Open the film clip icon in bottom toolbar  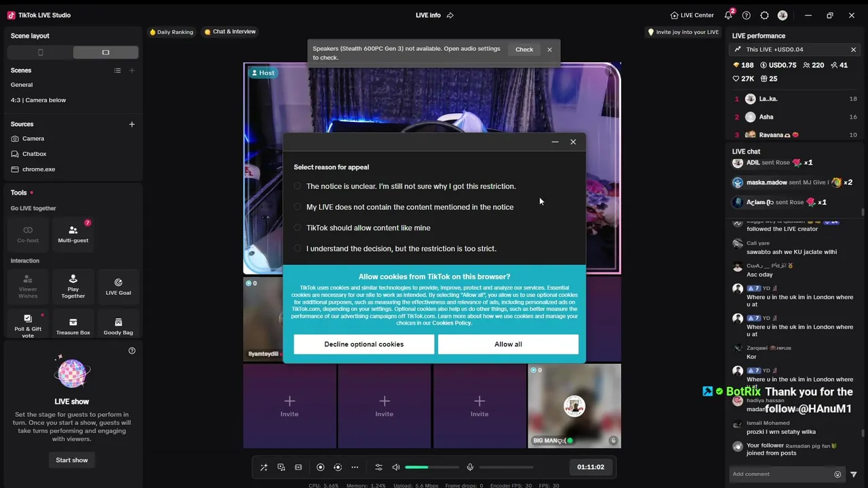pyautogui.click(x=298, y=468)
